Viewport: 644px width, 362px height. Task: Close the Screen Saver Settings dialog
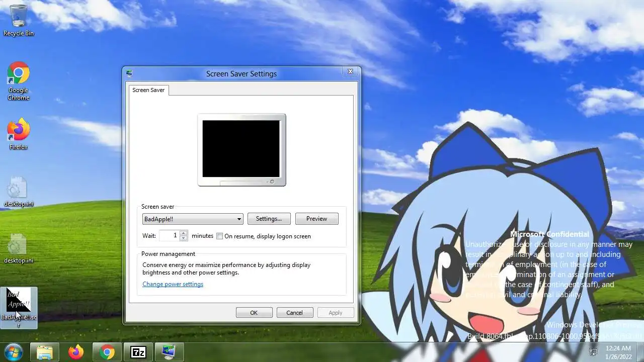[350, 71]
